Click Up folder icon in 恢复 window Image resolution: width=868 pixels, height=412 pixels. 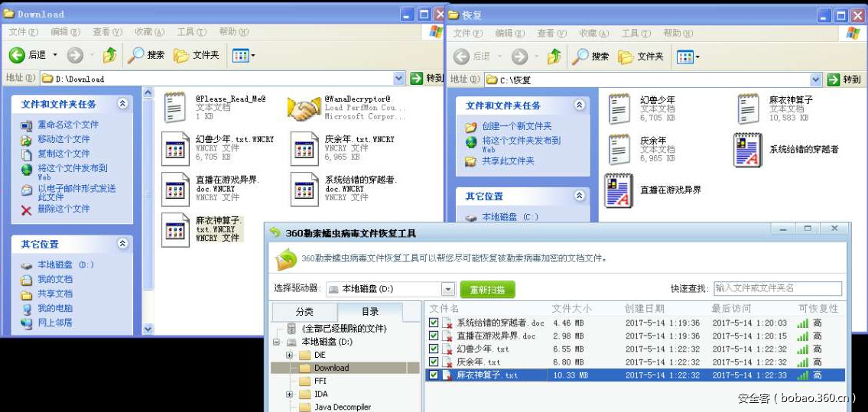[554, 56]
